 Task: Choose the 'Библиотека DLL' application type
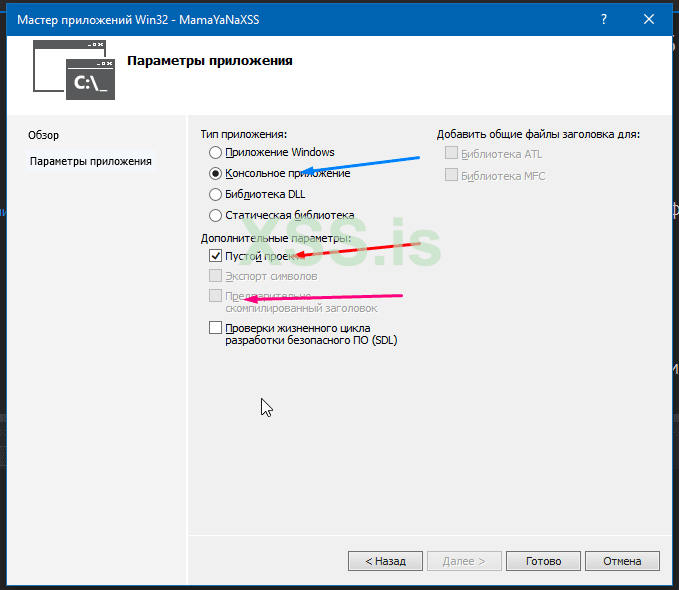[x=215, y=194]
